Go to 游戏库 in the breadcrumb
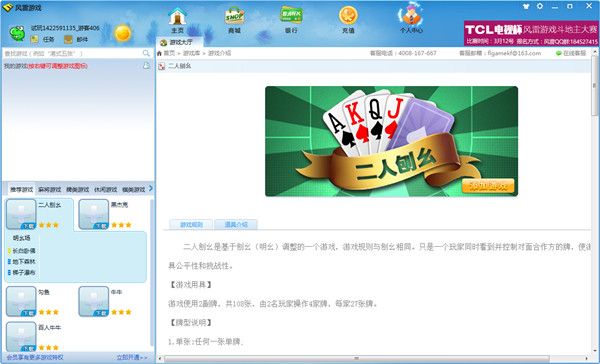 191,53
